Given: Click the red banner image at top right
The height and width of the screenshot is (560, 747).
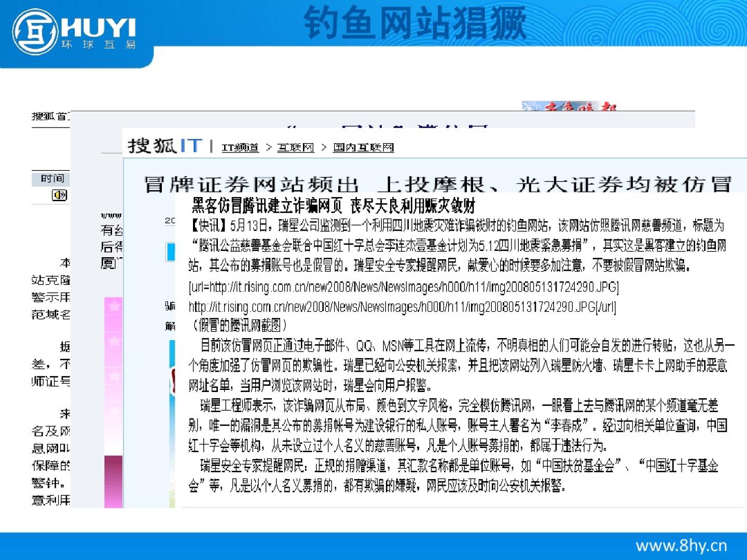Looking at the screenshot, I should point(569,106).
